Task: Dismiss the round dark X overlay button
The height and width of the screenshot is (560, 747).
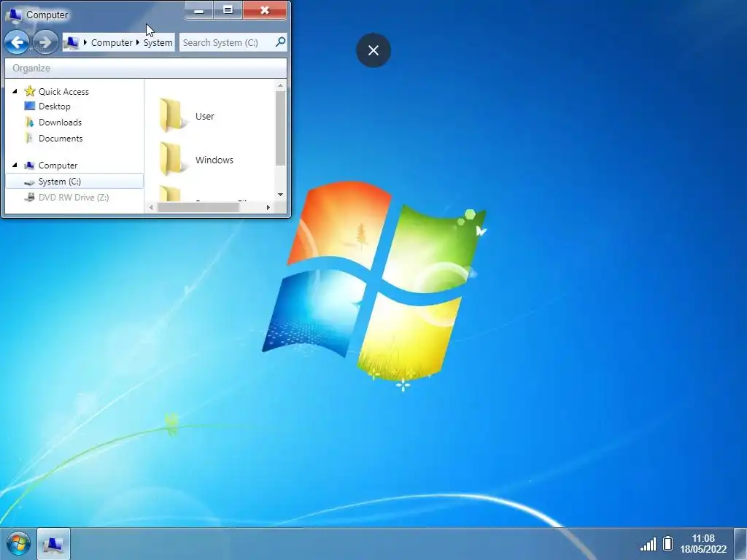Action: 373,50
